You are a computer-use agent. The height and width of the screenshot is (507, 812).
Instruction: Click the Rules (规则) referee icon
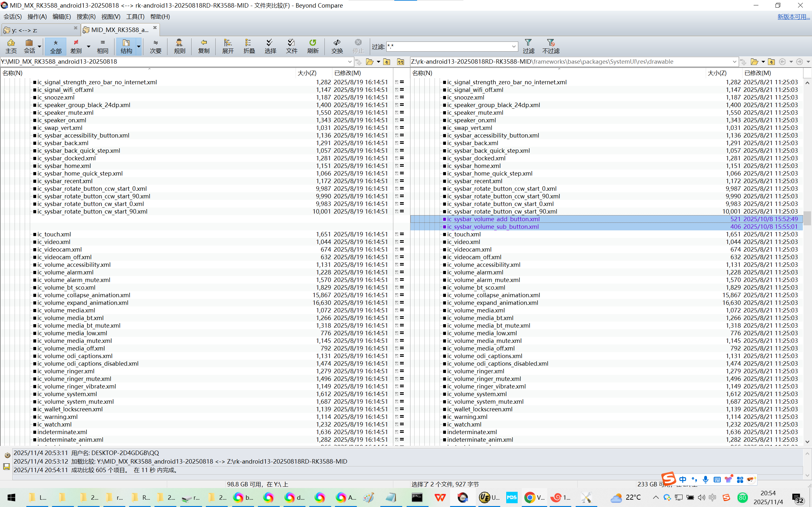tap(180, 46)
